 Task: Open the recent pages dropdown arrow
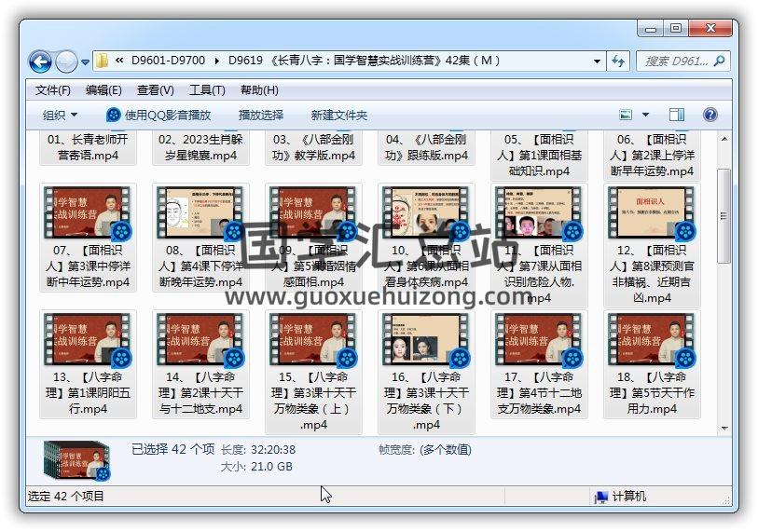[x=85, y=62]
